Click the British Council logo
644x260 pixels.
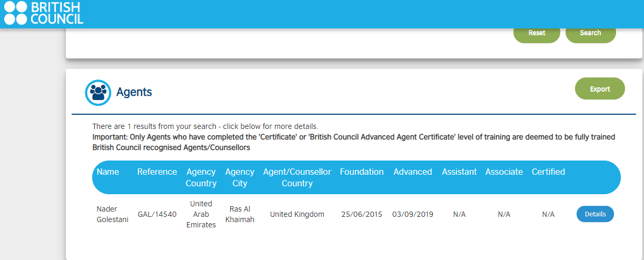pyautogui.click(x=44, y=13)
